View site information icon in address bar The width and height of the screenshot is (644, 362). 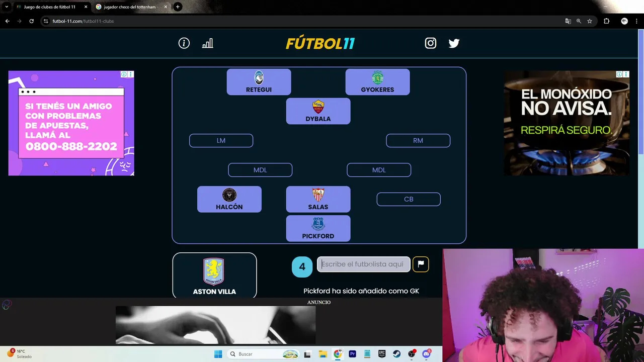[46, 21]
